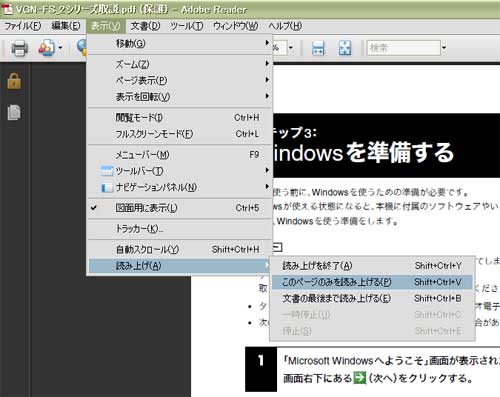Click the search input field
500x397 pixels.
click(403, 48)
